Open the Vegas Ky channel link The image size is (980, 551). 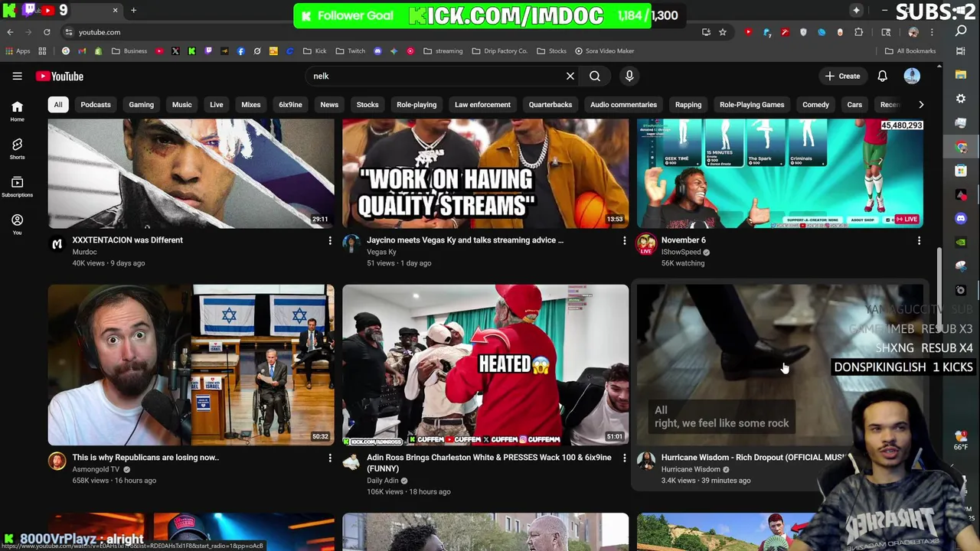381,252
